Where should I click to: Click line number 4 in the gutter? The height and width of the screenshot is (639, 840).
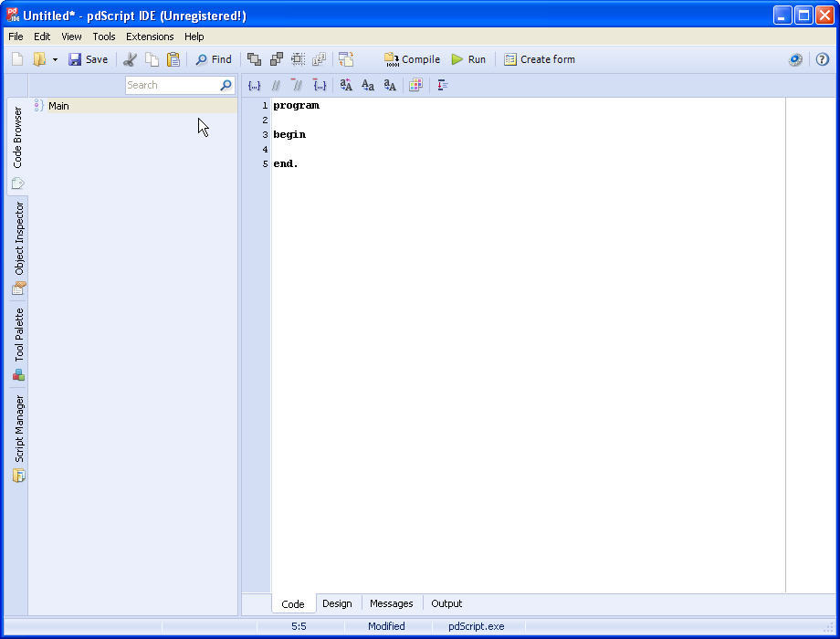tap(265, 150)
